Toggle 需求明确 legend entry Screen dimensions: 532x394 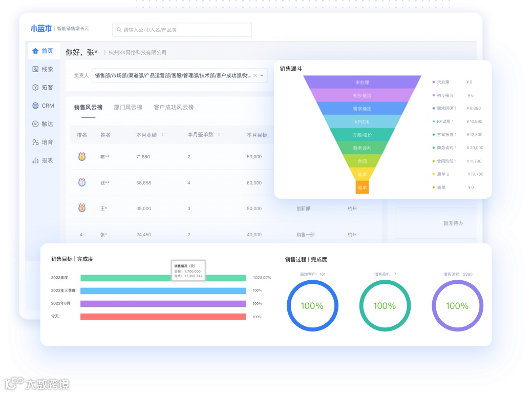click(444, 108)
